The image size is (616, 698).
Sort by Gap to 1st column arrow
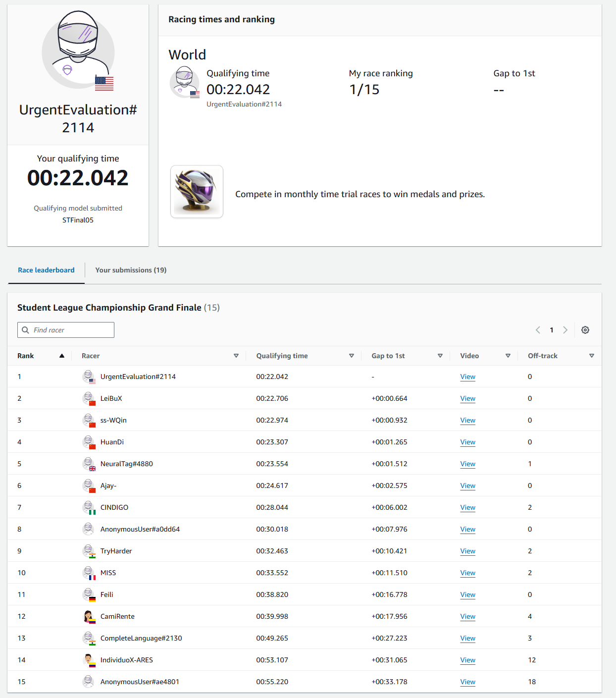pos(440,356)
